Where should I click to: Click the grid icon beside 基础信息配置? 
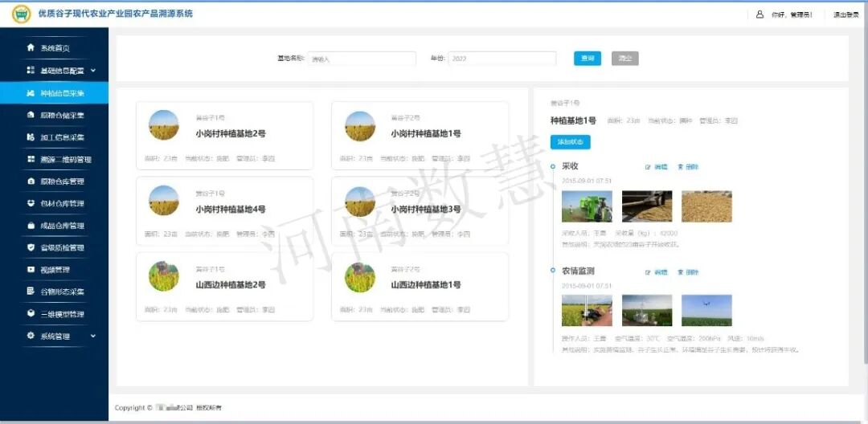(x=31, y=70)
